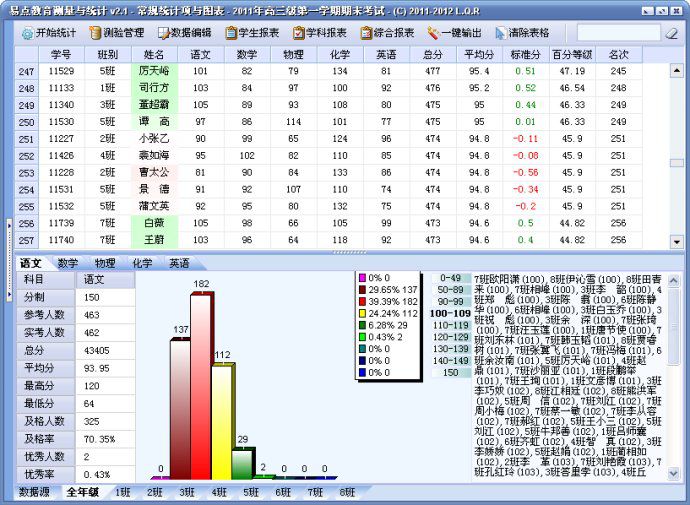Image resolution: width=690 pixels, height=505 pixels.
Task: Open the 数据源 bottom tab
Action: (x=34, y=492)
